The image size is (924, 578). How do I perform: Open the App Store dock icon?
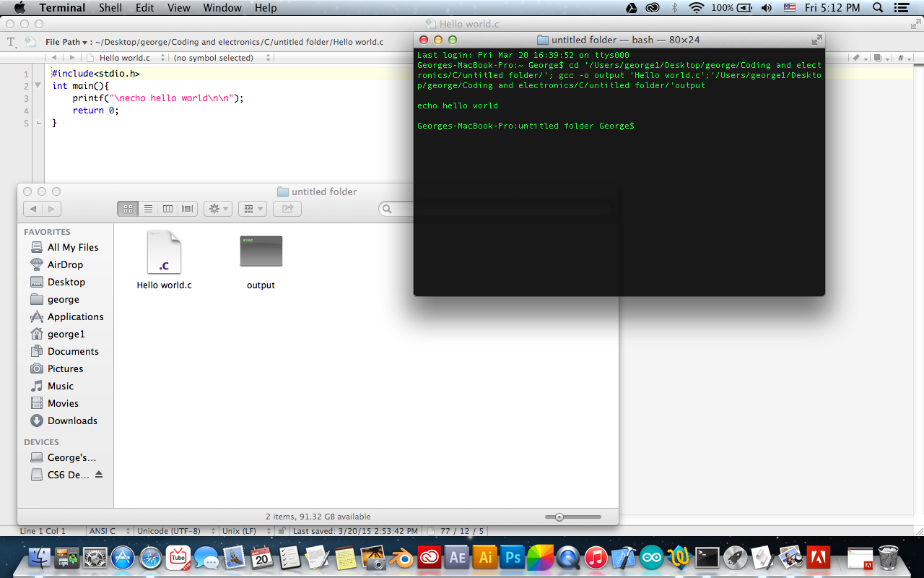click(x=123, y=557)
